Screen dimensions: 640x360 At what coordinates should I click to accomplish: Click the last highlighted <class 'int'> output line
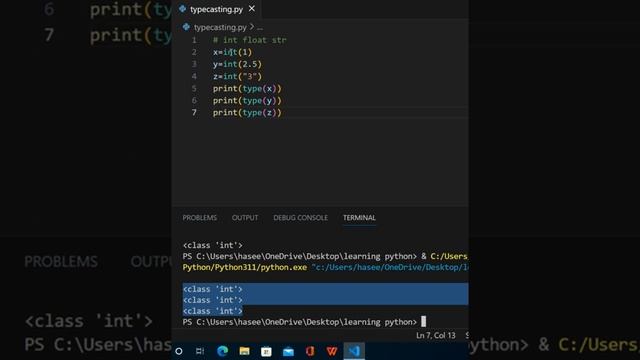213,311
